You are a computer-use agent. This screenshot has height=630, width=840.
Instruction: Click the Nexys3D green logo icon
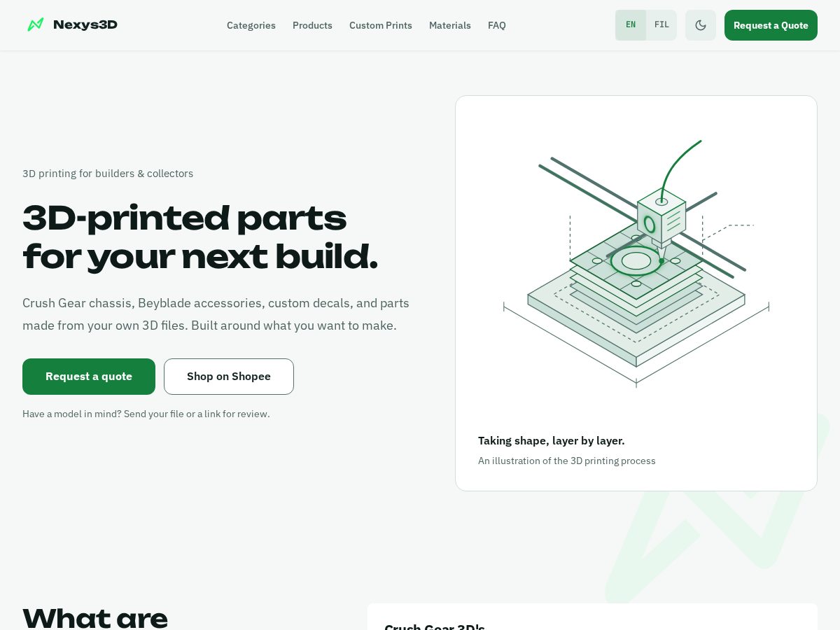coord(36,24)
